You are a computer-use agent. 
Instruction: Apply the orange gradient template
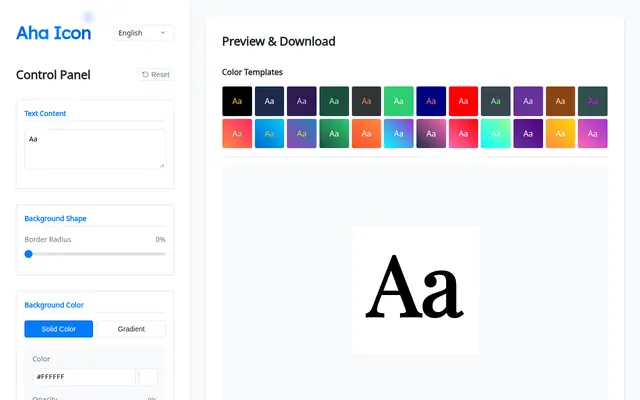[367, 133]
